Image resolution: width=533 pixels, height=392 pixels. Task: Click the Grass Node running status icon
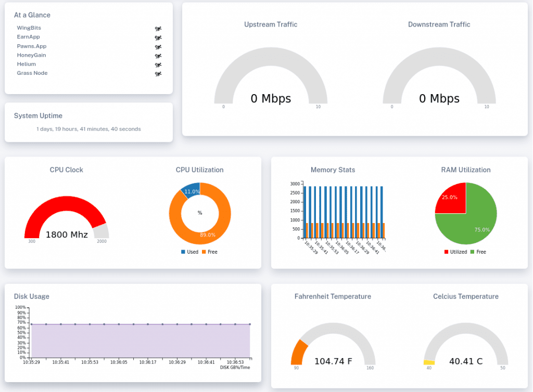158,74
